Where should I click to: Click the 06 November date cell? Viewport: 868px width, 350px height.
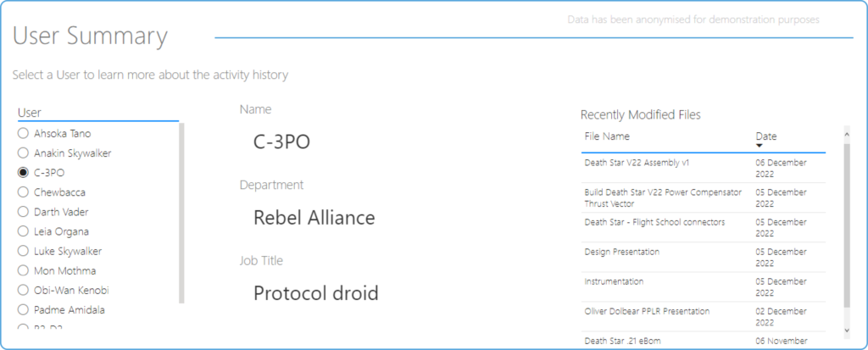[x=781, y=342]
